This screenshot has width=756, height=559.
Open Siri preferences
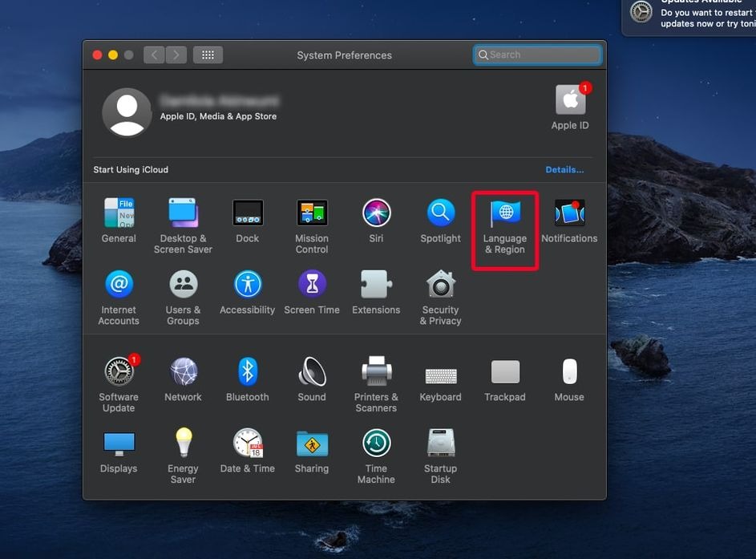(x=376, y=213)
